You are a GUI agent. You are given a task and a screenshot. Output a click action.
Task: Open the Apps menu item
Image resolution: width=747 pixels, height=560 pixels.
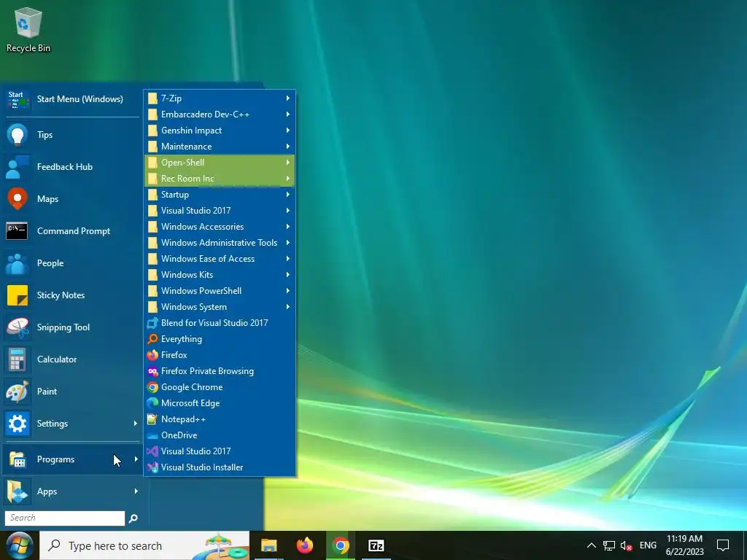72,491
